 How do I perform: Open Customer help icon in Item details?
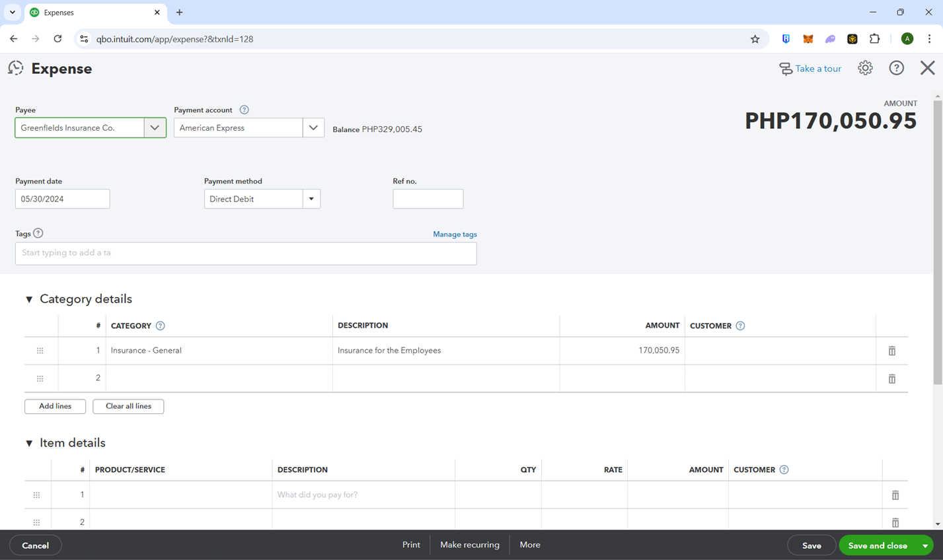(784, 470)
